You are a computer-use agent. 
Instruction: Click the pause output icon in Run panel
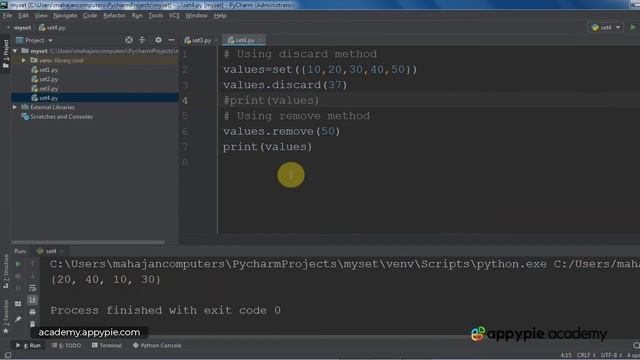[x=18, y=288]
